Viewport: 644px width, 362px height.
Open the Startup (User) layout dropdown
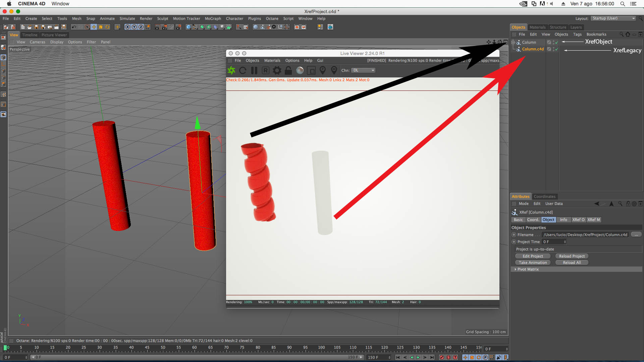click(x=613, y=18)
